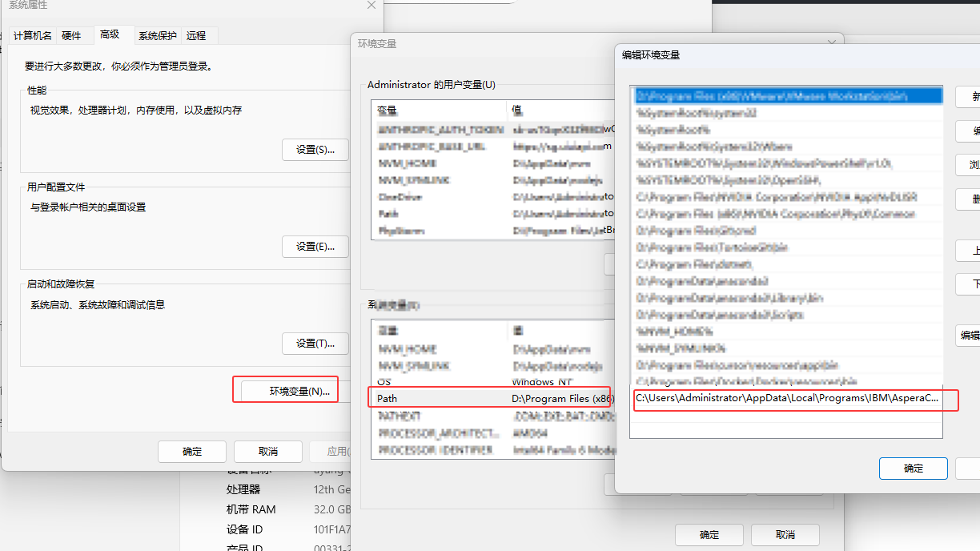Click the 环境变量(N)... button

click(x=299, y=391)
